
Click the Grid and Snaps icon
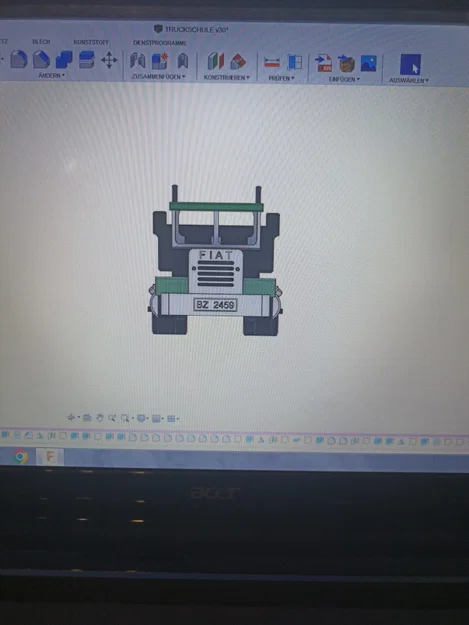coord(156,419)
